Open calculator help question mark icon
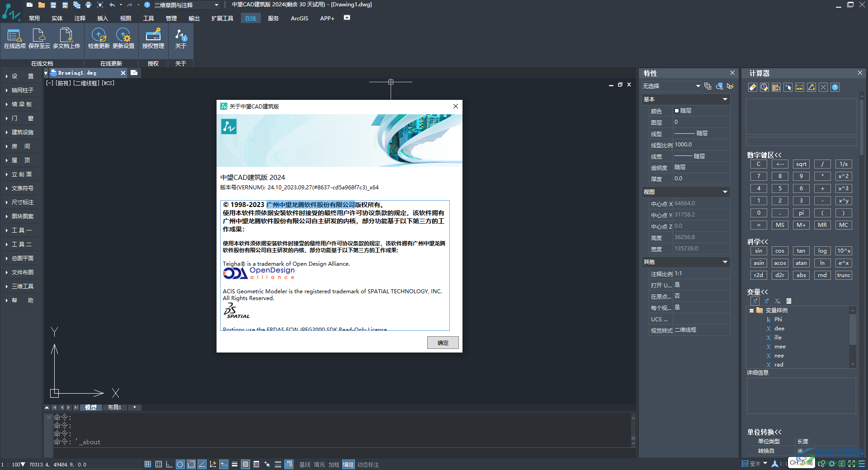This screenshot has width=868, height=470. click(835, 87)
